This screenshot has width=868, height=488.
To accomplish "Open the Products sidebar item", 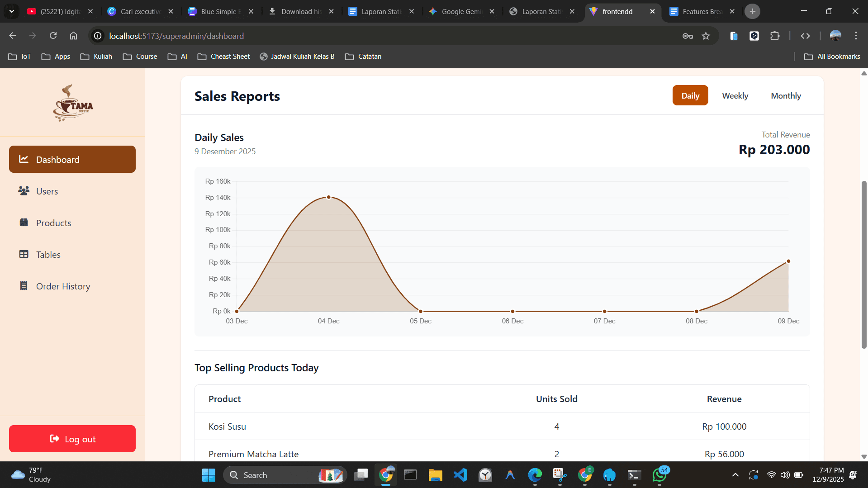I will coord(53,223).
